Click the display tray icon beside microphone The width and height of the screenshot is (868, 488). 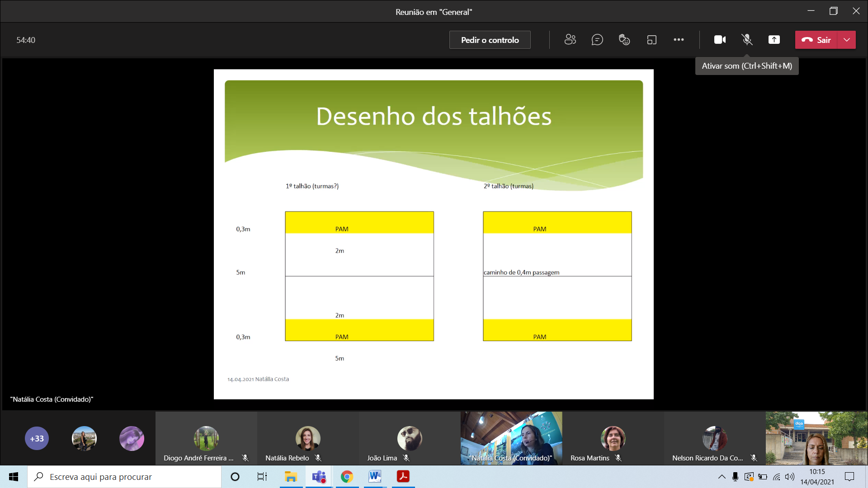(749, 477)
